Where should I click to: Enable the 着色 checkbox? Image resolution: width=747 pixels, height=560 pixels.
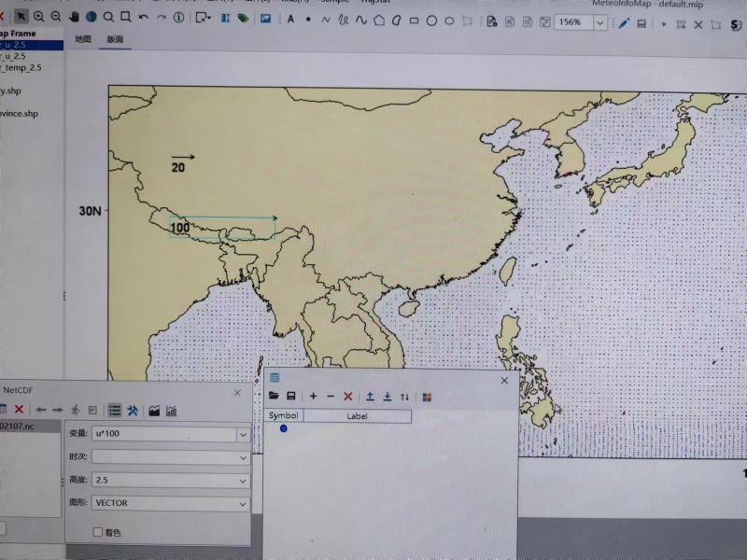click(x=98, y=532)
